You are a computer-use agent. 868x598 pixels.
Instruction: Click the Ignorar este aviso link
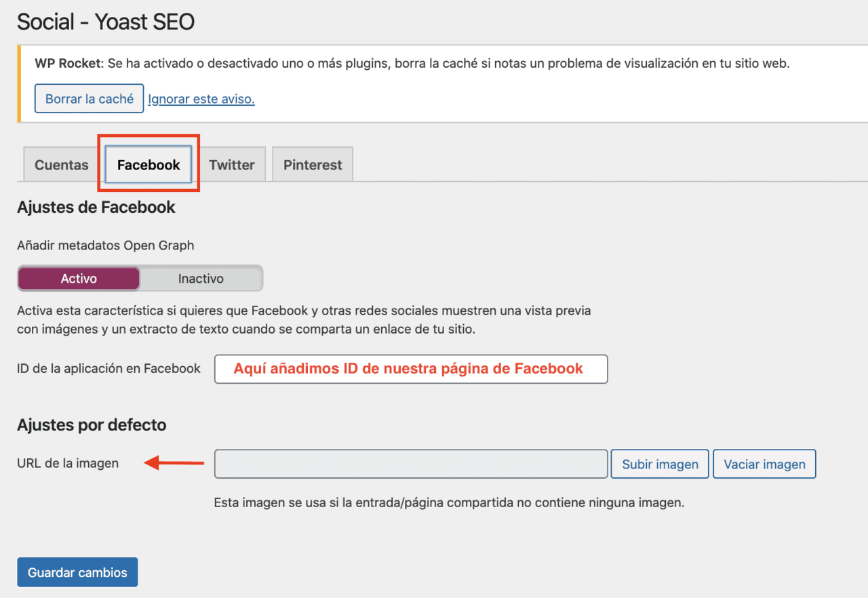201,99
